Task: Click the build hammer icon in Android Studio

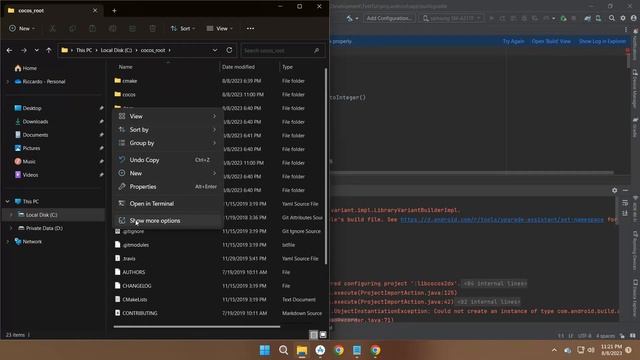Action: [x=350, y=18]
